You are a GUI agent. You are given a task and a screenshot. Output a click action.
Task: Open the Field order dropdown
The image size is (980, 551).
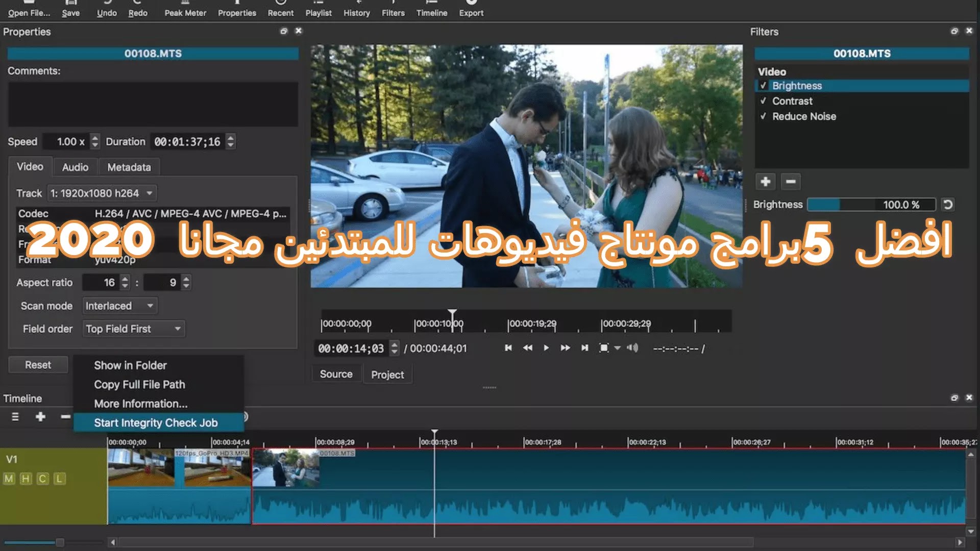pyautogui.click(x=133, y=329)
